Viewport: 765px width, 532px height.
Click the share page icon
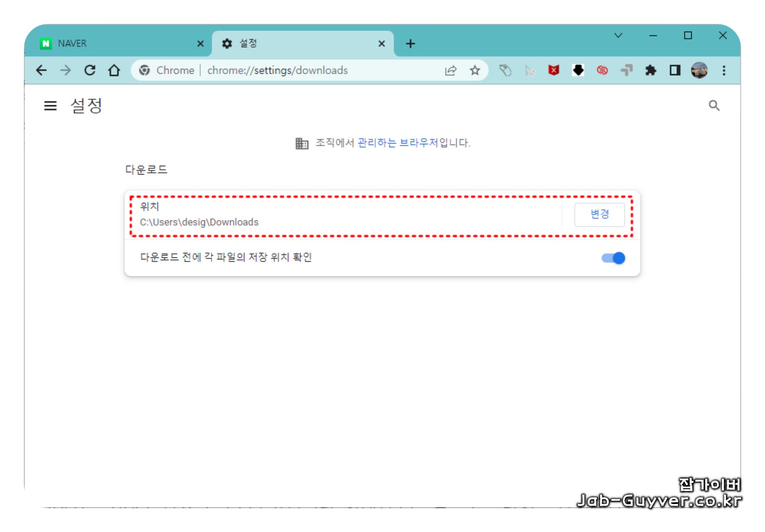coord(451,71)
